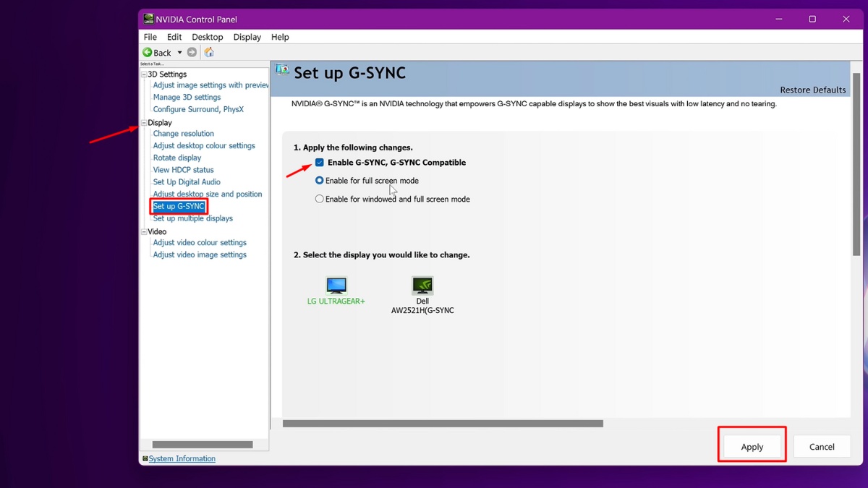Collapse the Display tree group
The width and height of the screenshot is (868, 488).
point(144,123)
